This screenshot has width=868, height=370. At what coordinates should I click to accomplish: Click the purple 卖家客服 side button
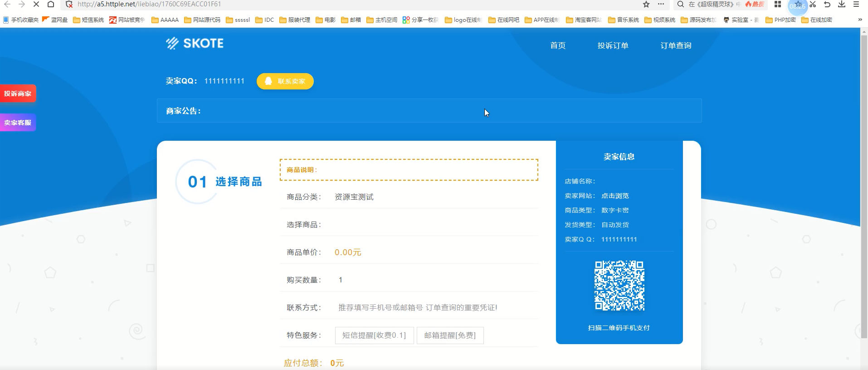(18, 123)
